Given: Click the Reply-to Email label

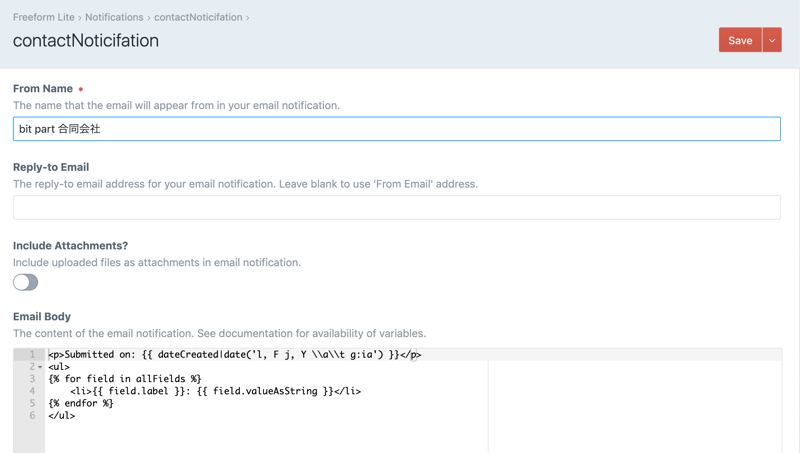Looking at the screenshot, I should click(x=51, y=167).
